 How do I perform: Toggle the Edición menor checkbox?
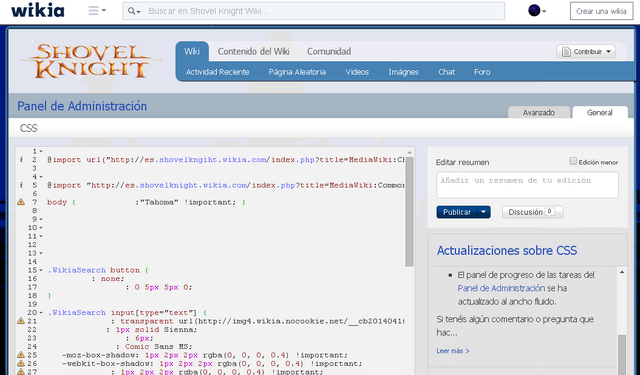coord(573,162)
